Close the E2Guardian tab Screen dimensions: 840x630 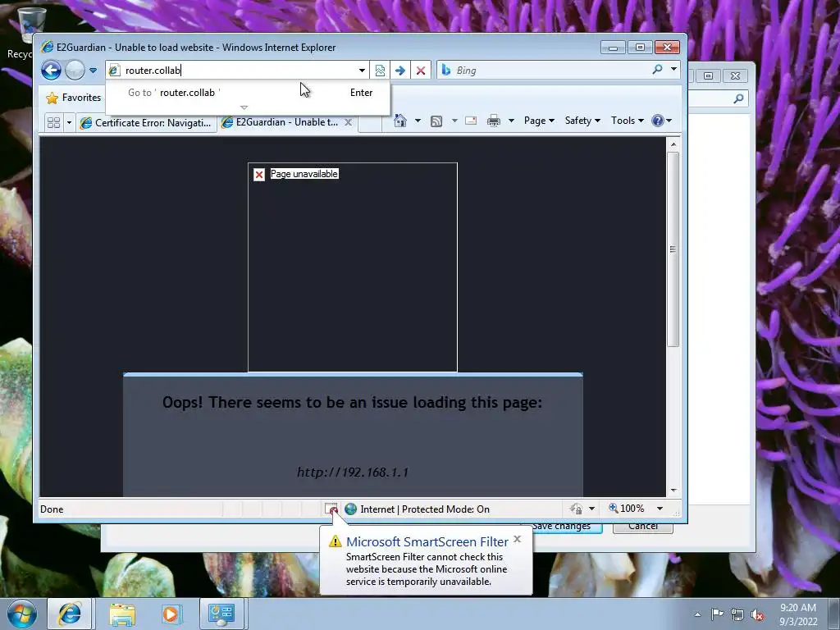point(348,122)
